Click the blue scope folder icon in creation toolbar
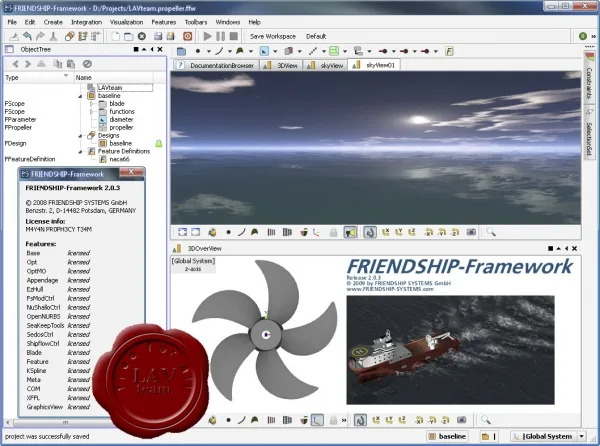The width and height of the screenshot is (600, 446). pos(181,51)
